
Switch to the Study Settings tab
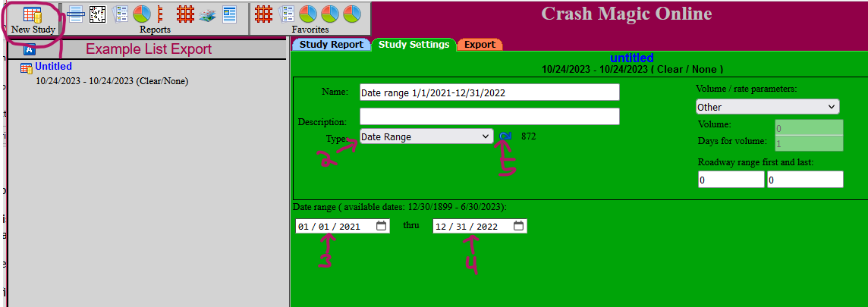coord(414,45)
